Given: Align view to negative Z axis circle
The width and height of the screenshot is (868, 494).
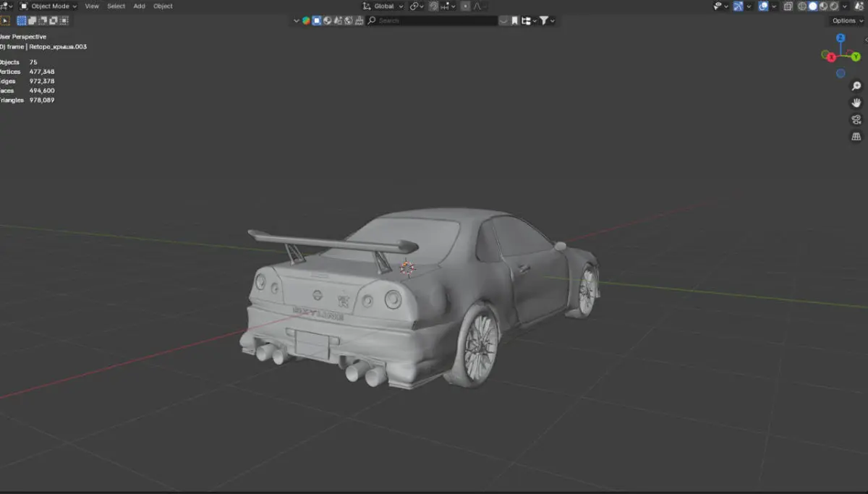Looking at the screenshot, I should click(x=841, y=73).
